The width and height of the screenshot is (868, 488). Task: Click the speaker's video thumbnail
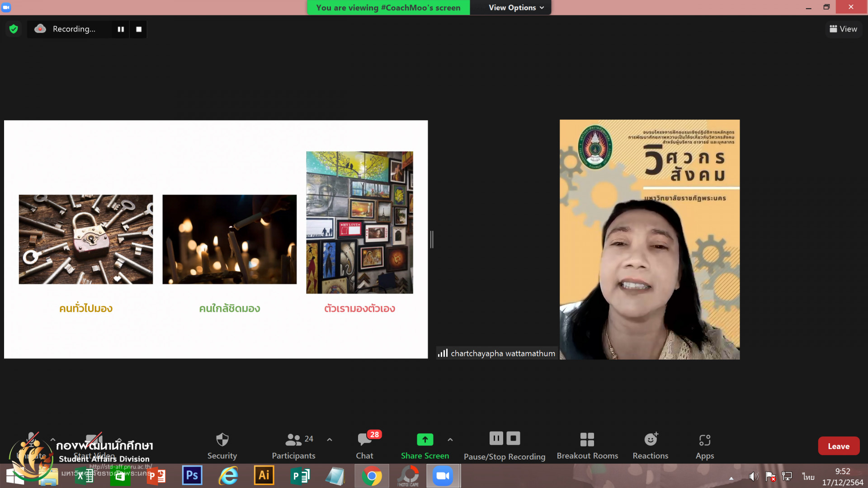click(x=649, y=239)
